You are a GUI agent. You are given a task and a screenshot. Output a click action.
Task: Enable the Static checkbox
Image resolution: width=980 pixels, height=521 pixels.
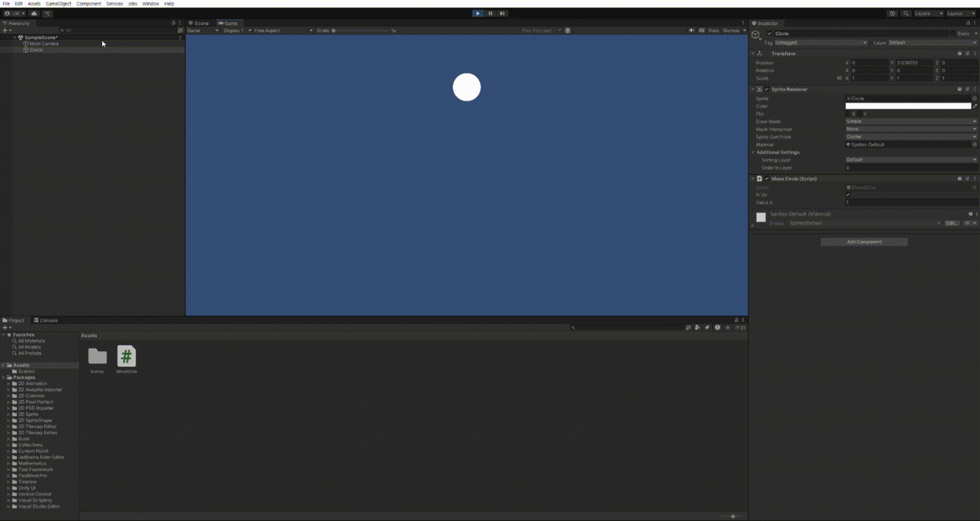pyautogui.click(x=953, y=33)
